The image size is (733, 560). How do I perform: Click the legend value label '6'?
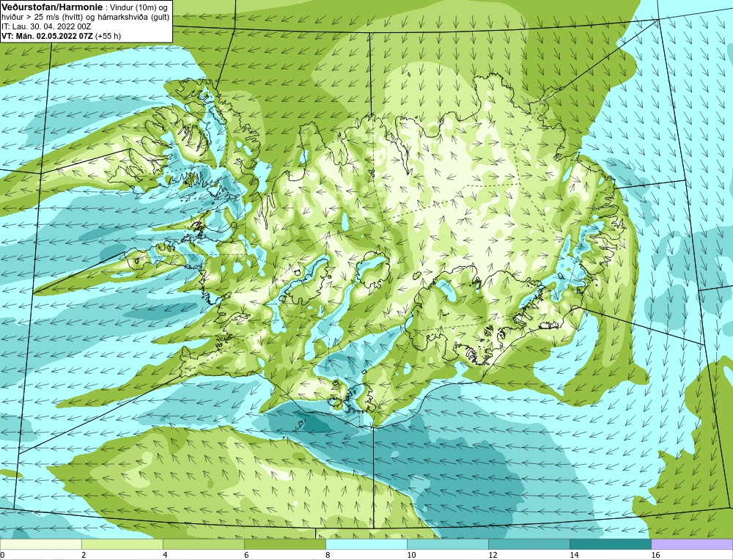[246, 555]
